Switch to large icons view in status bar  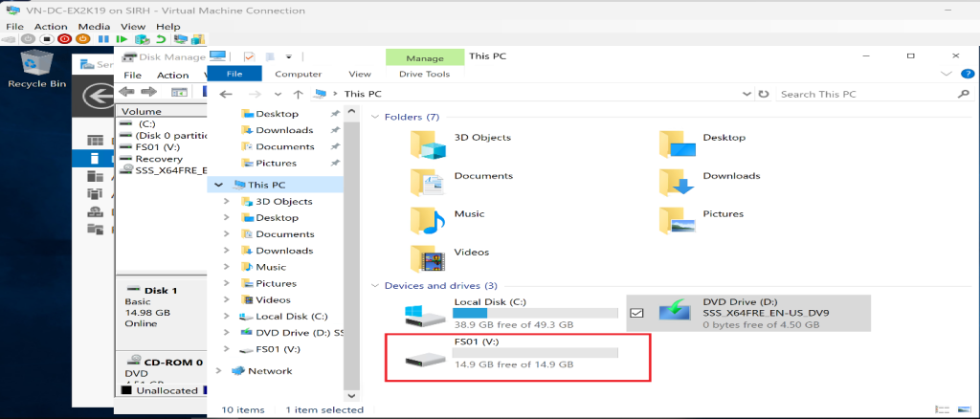click(965, 410)
